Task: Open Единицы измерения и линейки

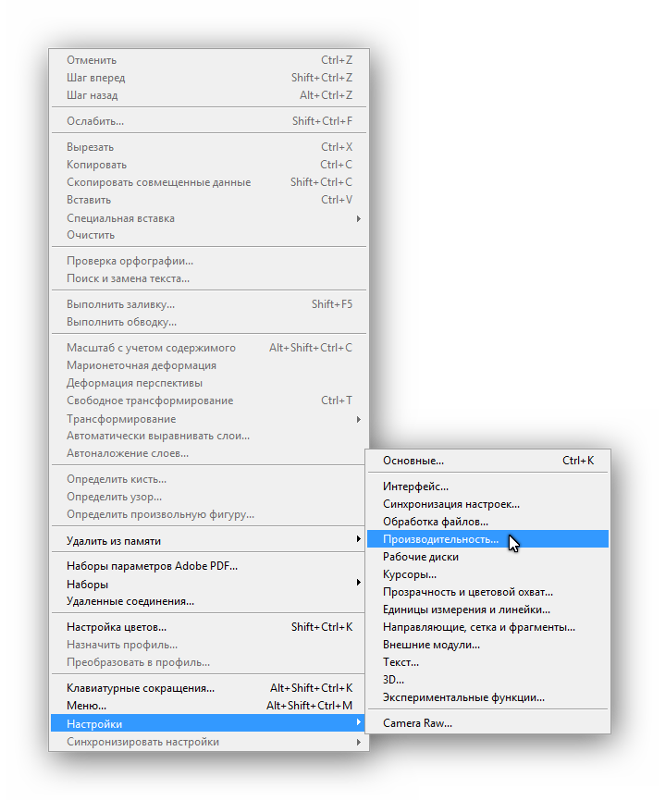Action: pos(488,609)
